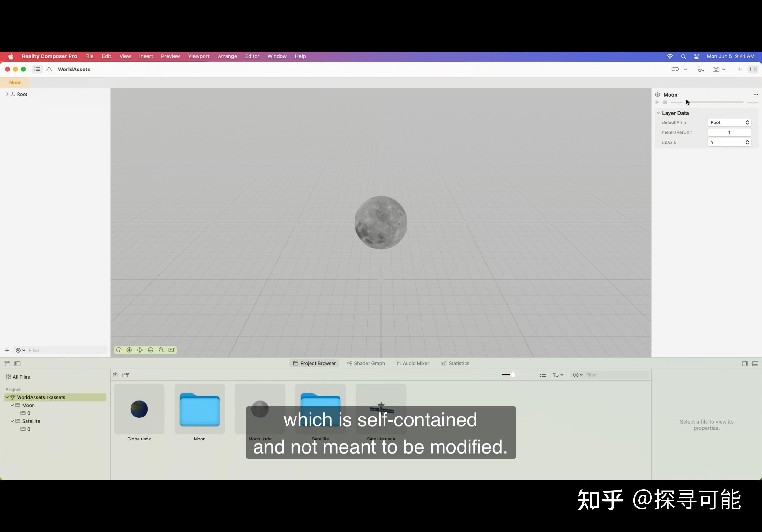Open the Viewport menu in menu bar

tap(198, 56)
